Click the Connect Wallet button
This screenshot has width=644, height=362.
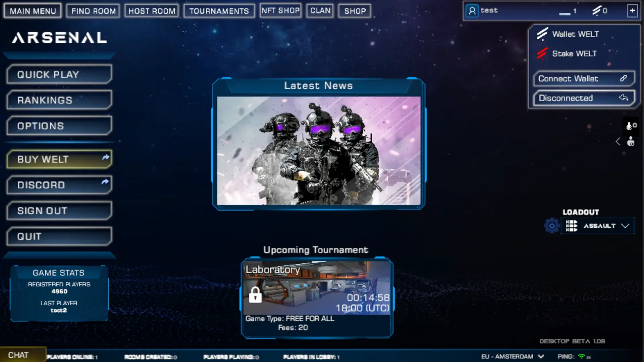(x=584, y=79)
